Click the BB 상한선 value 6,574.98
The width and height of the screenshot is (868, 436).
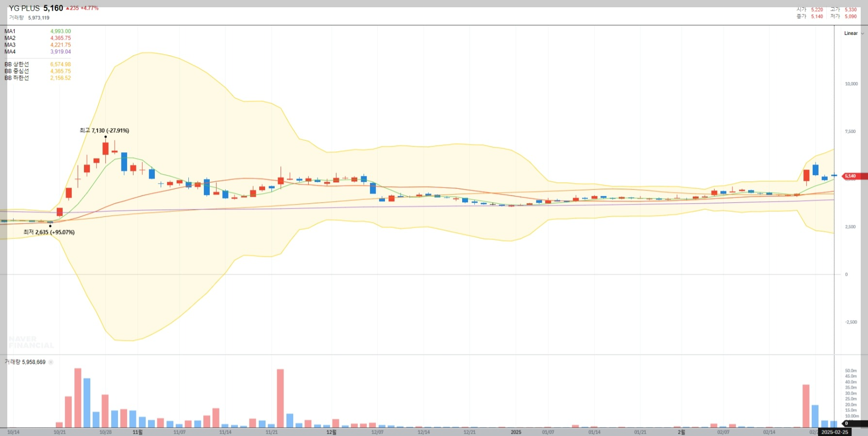(x=61, y=65)
